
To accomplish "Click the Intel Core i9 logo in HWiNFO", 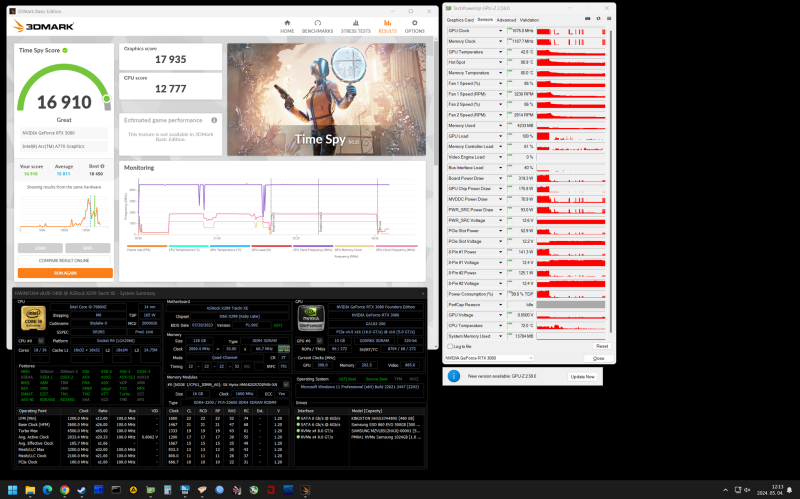I will (x=34, y=318).
